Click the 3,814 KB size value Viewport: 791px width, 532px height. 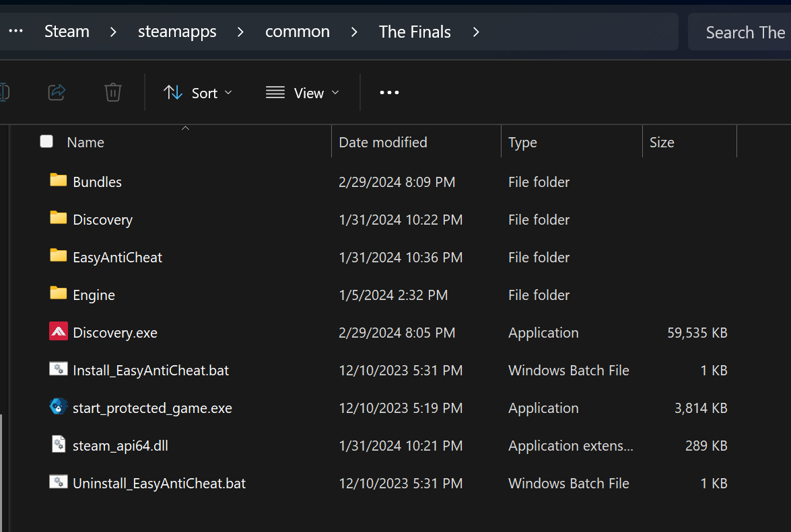coord(701,408)
